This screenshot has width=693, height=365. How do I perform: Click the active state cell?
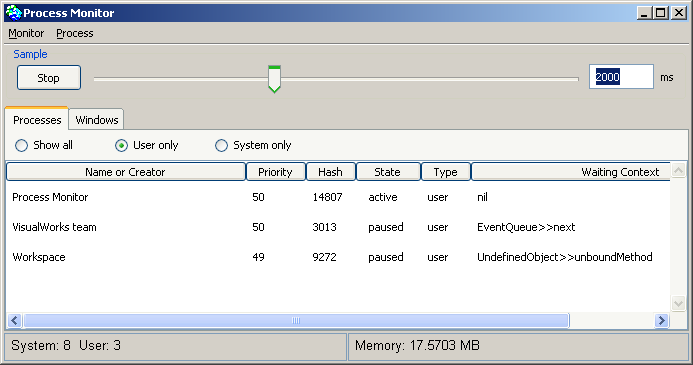pos(383,197)
